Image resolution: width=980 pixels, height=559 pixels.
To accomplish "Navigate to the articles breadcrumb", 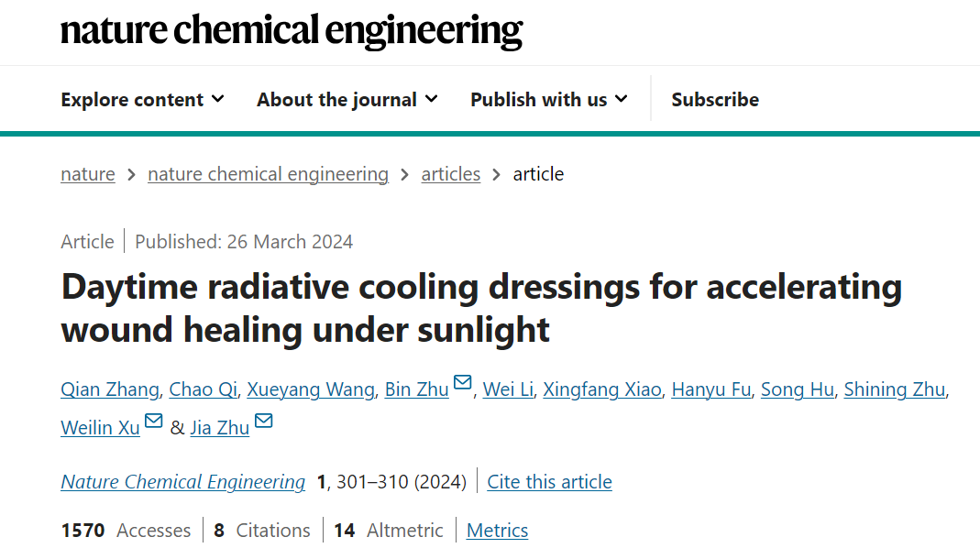I will pos(451,173).
